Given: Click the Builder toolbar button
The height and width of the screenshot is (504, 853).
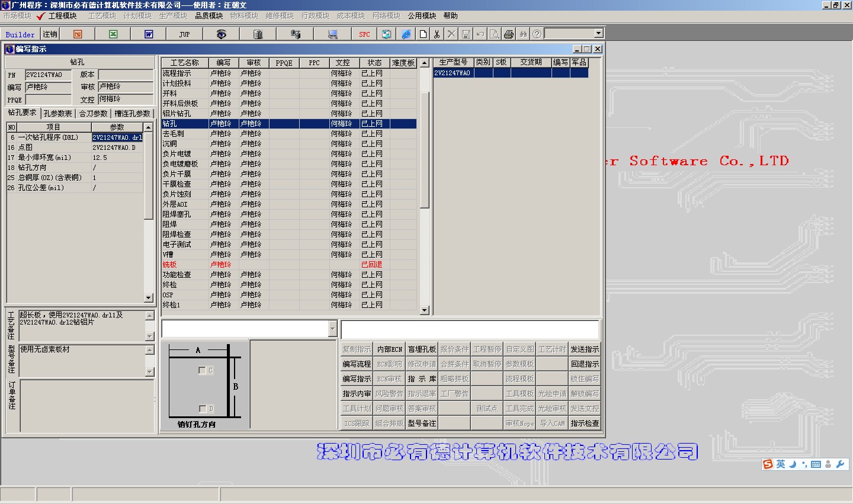Looking at the screenshot, I should pyautogui.click(x=20, y=34).
